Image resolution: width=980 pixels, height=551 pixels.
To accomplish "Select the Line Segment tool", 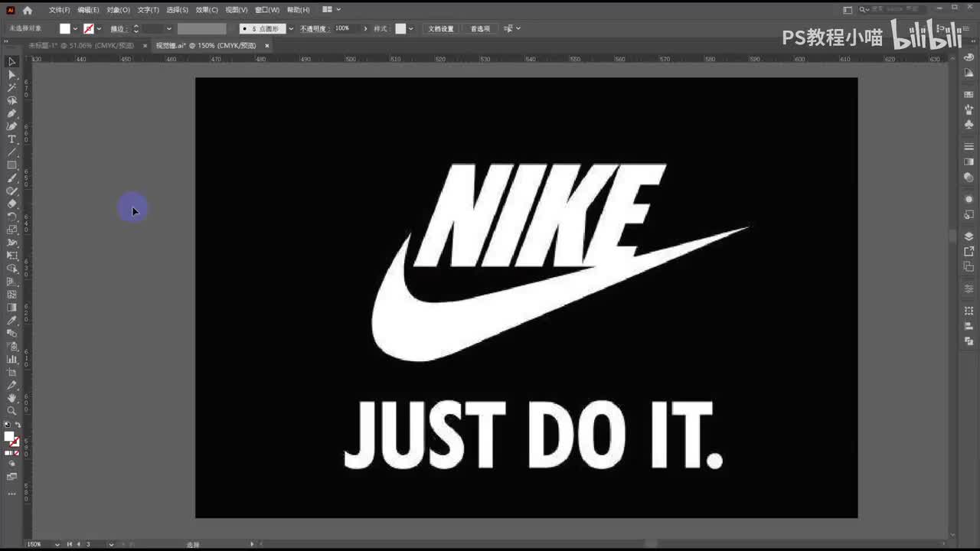I will (x=11, y=152).
